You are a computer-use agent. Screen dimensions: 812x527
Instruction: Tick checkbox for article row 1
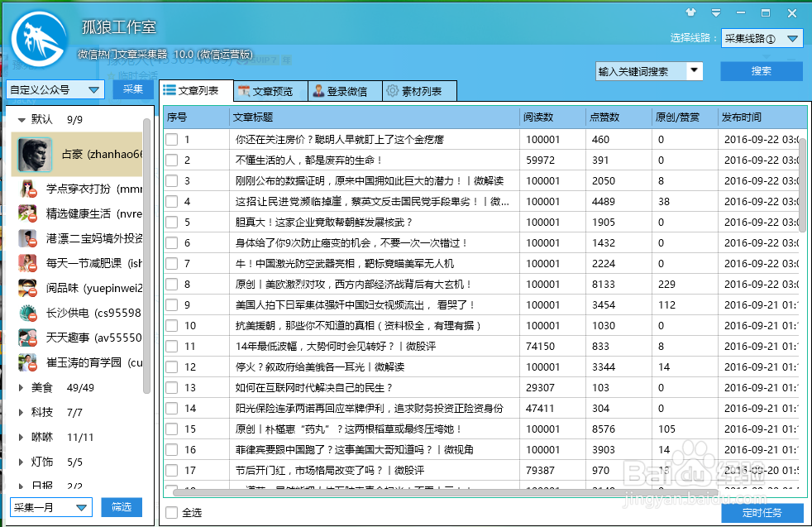(171, 139)
